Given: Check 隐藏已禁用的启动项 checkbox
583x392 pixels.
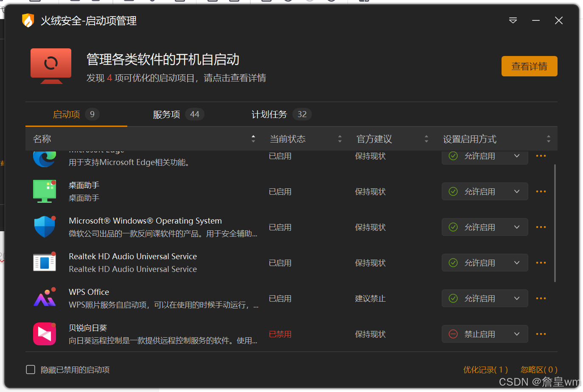Looking at the screenshot, I should (x=31, y=370).
